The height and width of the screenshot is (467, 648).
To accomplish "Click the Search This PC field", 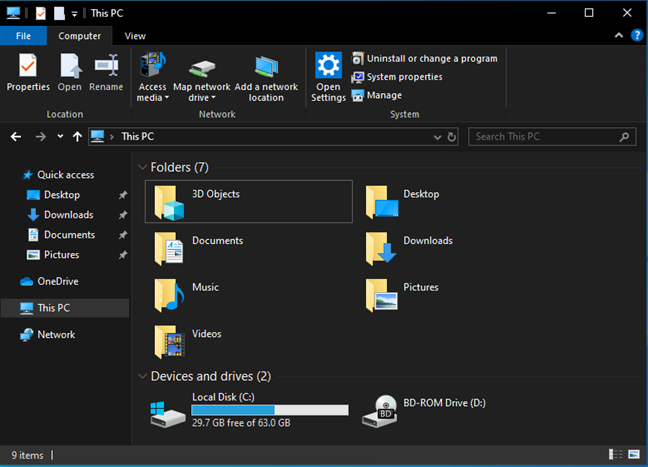I will point(552,136).
